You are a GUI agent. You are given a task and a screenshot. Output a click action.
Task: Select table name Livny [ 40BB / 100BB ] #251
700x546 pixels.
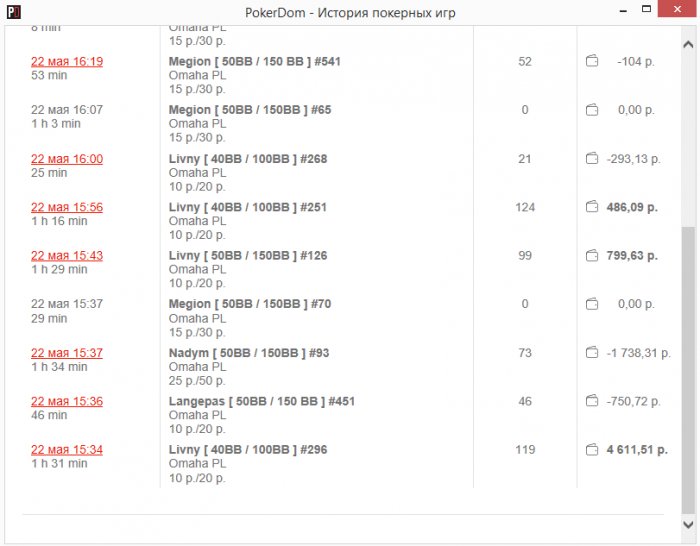pos(248,207)
